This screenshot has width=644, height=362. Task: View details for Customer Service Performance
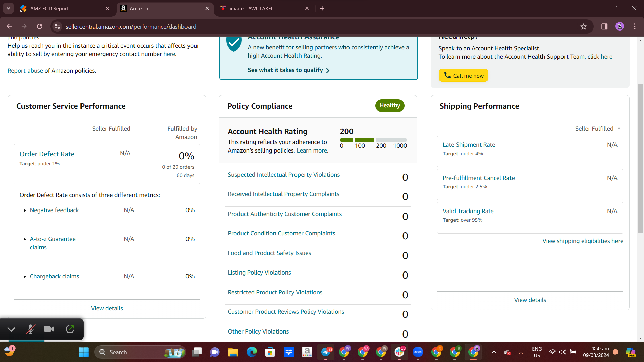[107, 308]
